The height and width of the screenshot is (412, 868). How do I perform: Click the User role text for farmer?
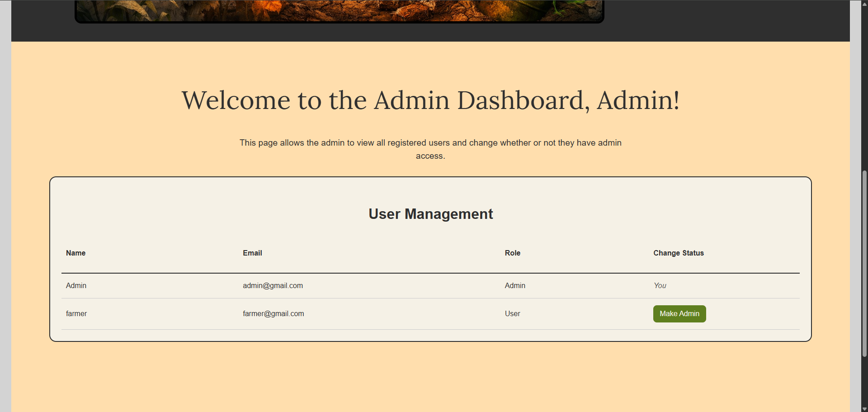point(512,313)
